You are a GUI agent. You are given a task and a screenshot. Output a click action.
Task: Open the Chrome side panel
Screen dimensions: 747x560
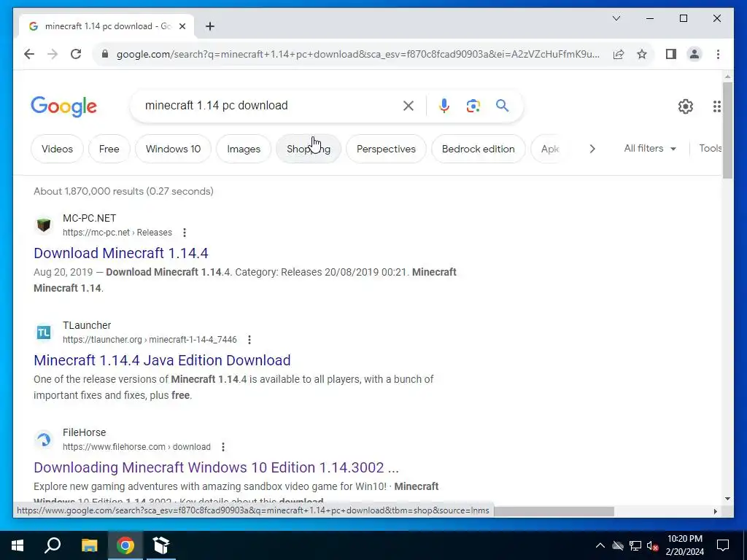click(x=671, y=54)
